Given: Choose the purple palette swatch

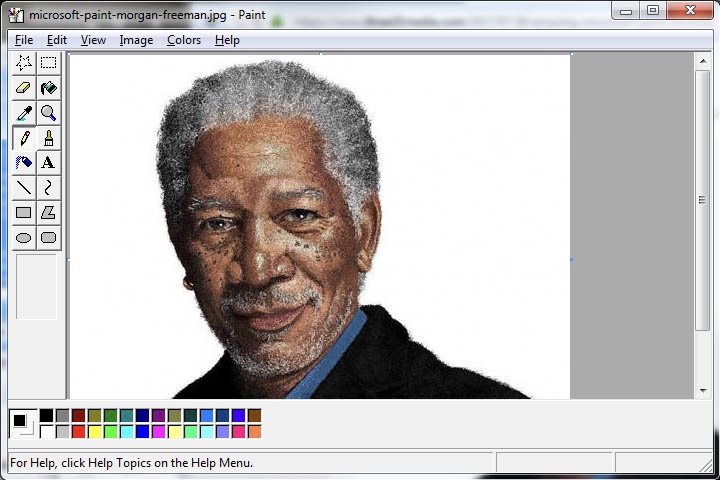Looking at the screenshot, I should [158, 416].
